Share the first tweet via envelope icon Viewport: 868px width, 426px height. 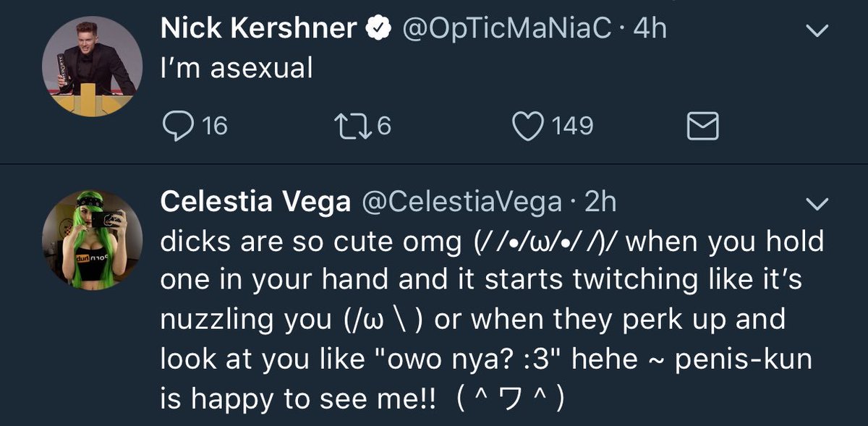click(x=702, y=127)
